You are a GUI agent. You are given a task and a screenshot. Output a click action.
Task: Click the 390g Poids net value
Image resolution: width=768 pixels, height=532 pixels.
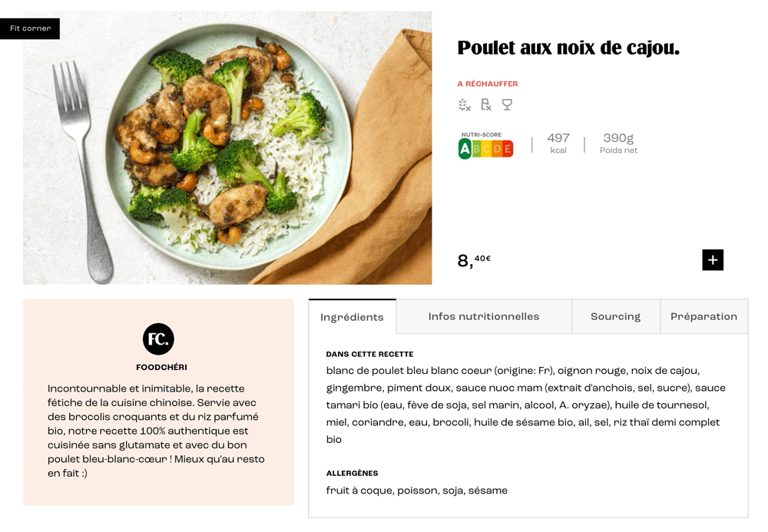click(618, 144)
